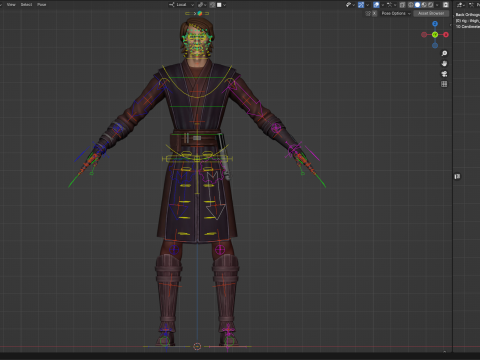This screenshot has width=480, height=360.
Task: Toggle the show gizmo button
Action: point(361,5)
